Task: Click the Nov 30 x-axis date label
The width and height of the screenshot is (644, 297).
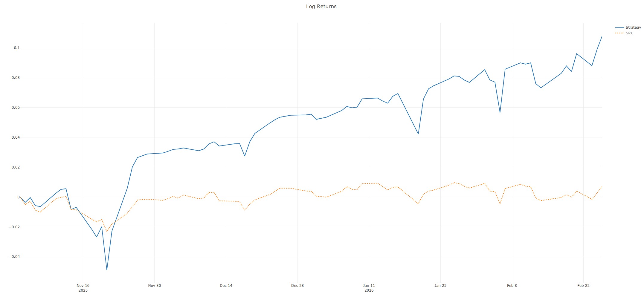Action: pyautogui.click(x=154, y=286)
